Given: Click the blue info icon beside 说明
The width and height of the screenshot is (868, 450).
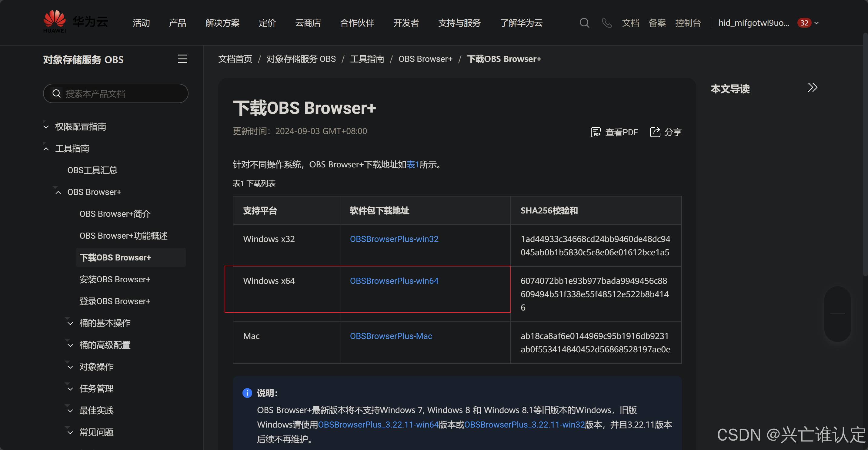Looking at the screenshot, I should [x=247, y=393].
